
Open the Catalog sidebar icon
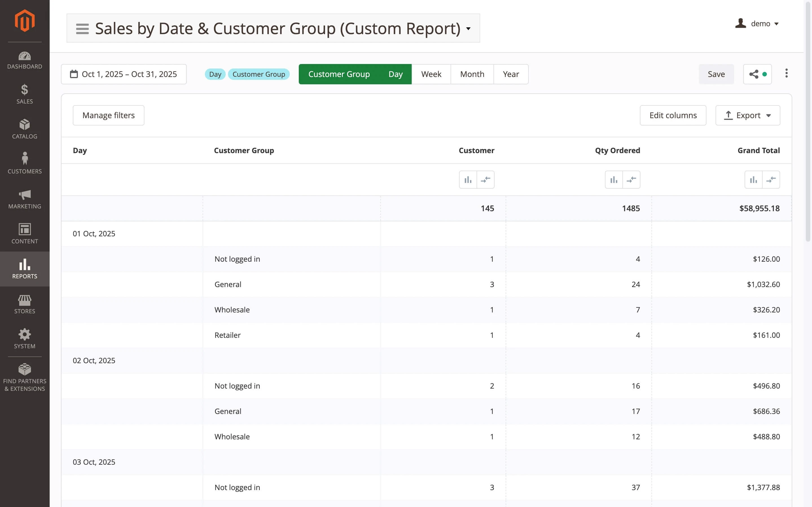pos(25,128)
